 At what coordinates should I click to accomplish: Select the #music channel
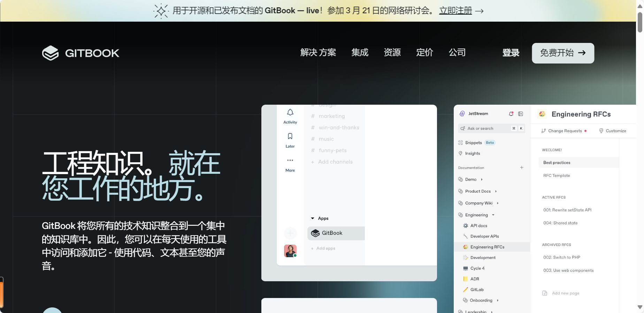pos(322,139)
